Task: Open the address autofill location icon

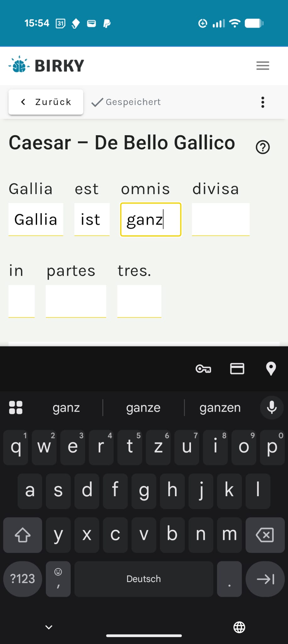Action: pyautogui.click(x=271, y=369)
